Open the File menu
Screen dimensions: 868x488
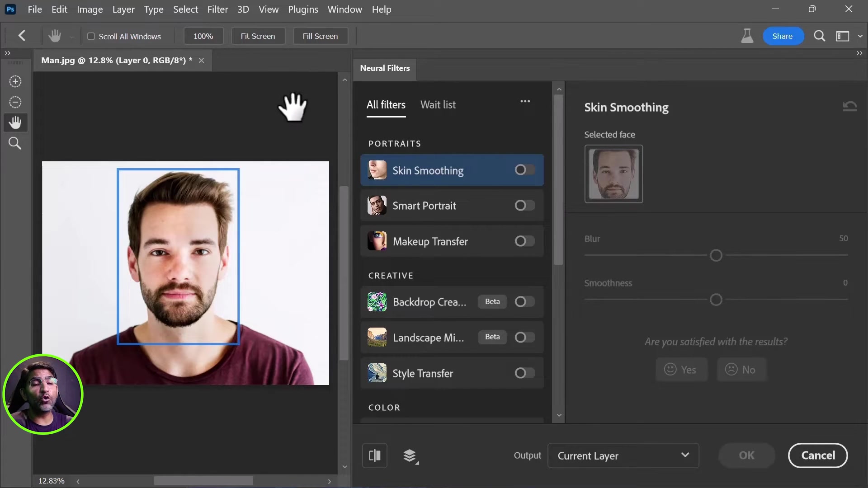pyautogui.click(x=35, y=9)
